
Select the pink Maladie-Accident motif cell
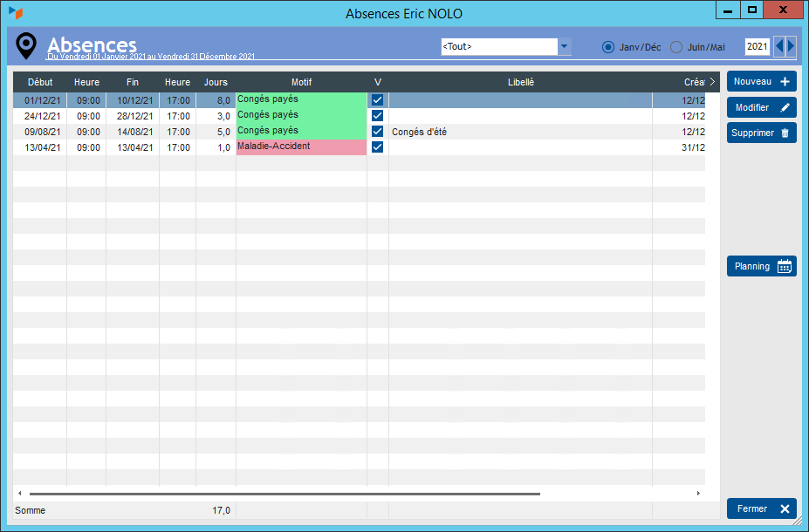coord(301,147)
